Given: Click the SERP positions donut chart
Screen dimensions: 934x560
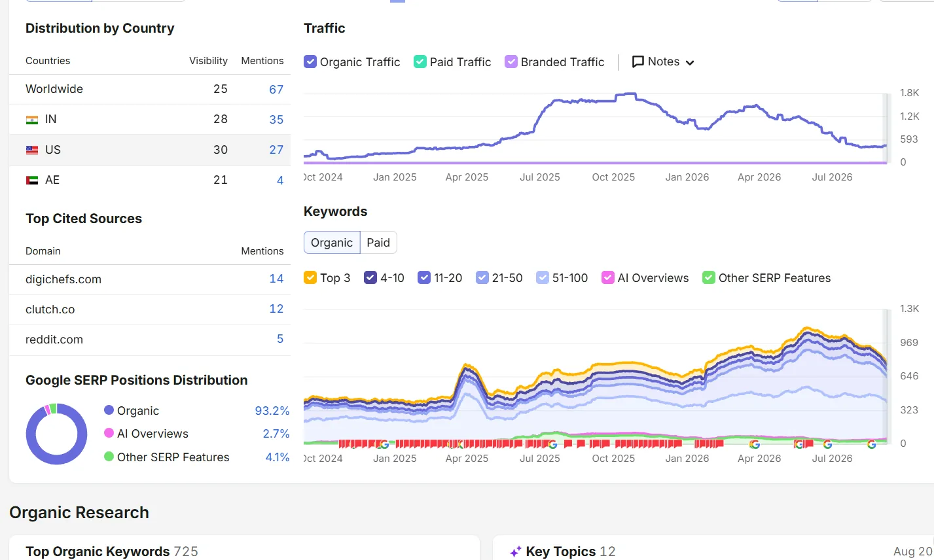Looking at the screenshot, I should (x=56, y=434).
